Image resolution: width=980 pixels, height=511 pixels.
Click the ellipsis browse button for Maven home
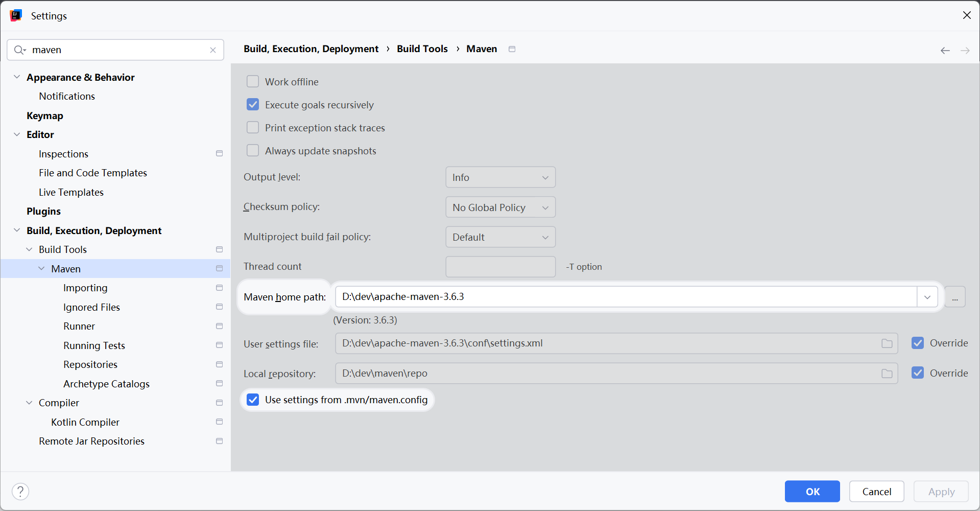point(955,297)
